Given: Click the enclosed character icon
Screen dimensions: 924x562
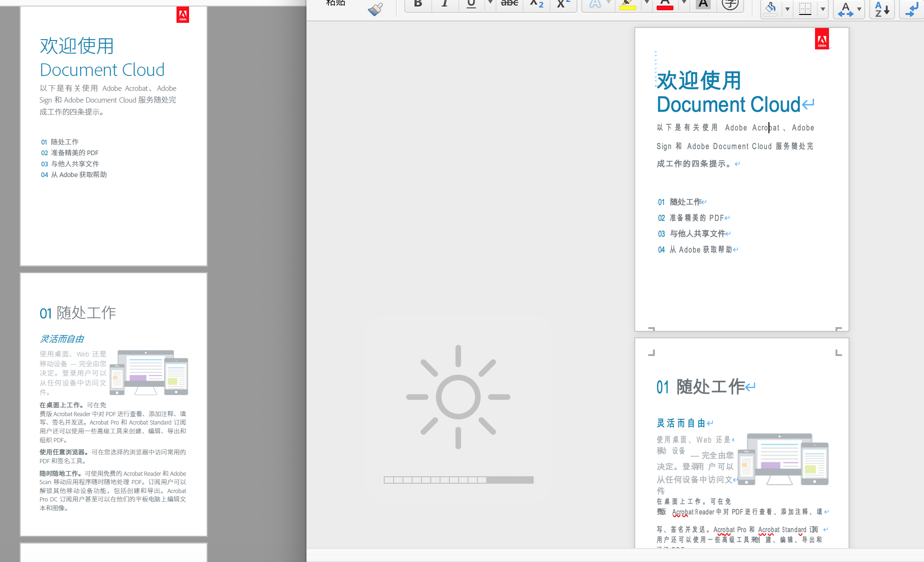Looking at the screenshot, I should point(730,4).
